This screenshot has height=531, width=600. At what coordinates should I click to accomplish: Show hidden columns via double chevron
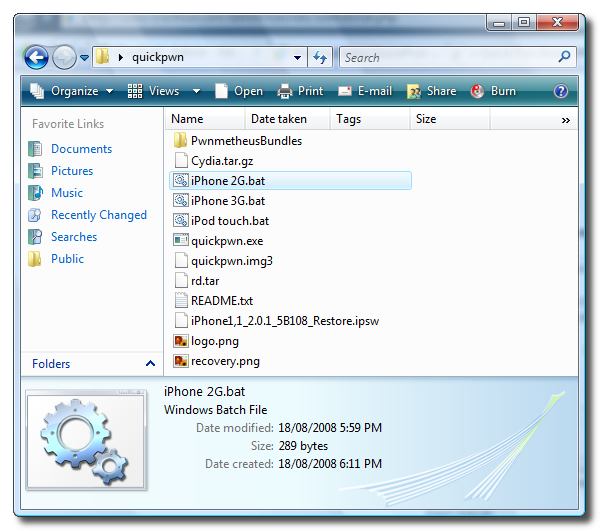click(565, 120)
